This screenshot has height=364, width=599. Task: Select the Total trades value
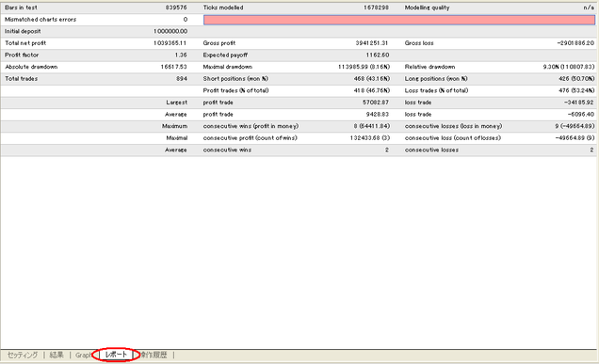point(182,79)
